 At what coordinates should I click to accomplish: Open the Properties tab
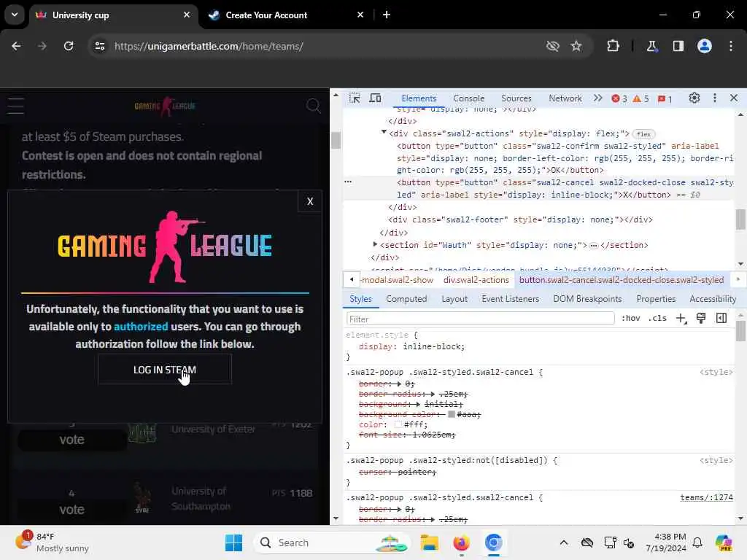[x=656, y=298]
